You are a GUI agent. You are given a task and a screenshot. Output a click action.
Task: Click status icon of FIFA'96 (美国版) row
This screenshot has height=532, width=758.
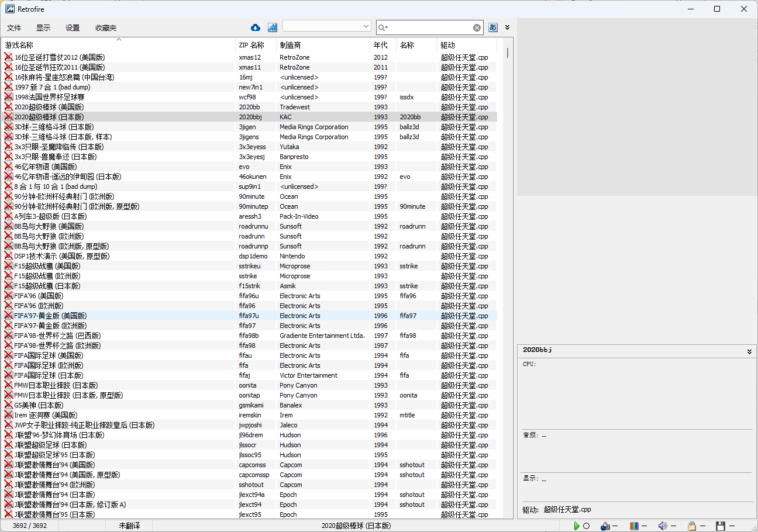[x=9, y=296]
